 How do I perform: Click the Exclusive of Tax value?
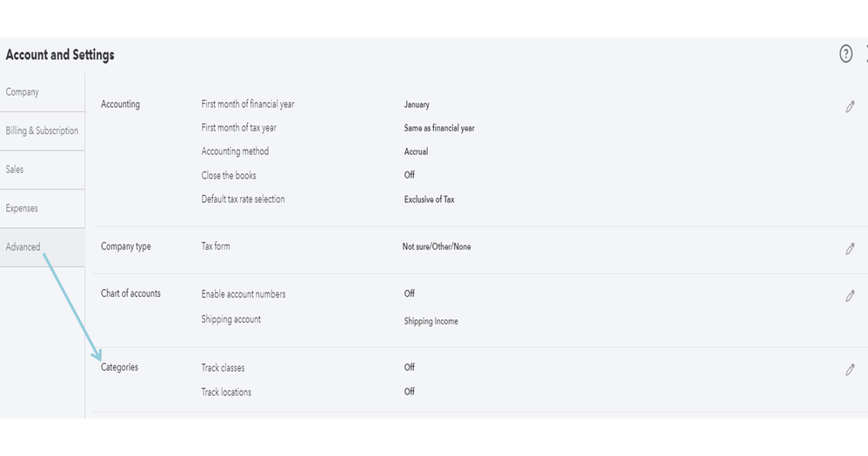tap(430, 199)
